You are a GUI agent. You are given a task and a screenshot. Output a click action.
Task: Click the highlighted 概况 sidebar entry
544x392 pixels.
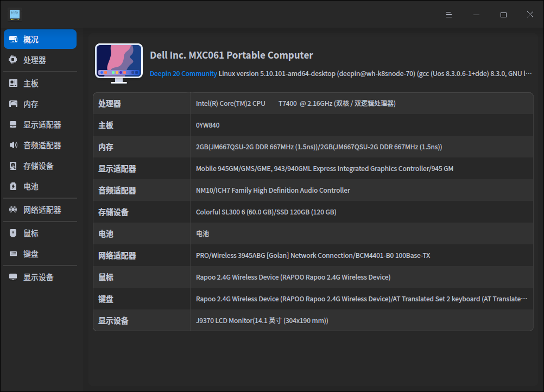click(40, 39)
